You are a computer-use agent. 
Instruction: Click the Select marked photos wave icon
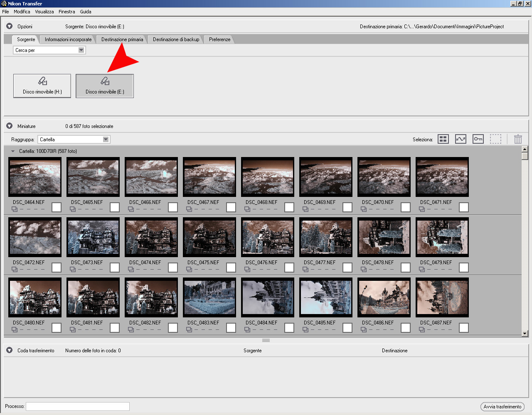pos(461,139)
